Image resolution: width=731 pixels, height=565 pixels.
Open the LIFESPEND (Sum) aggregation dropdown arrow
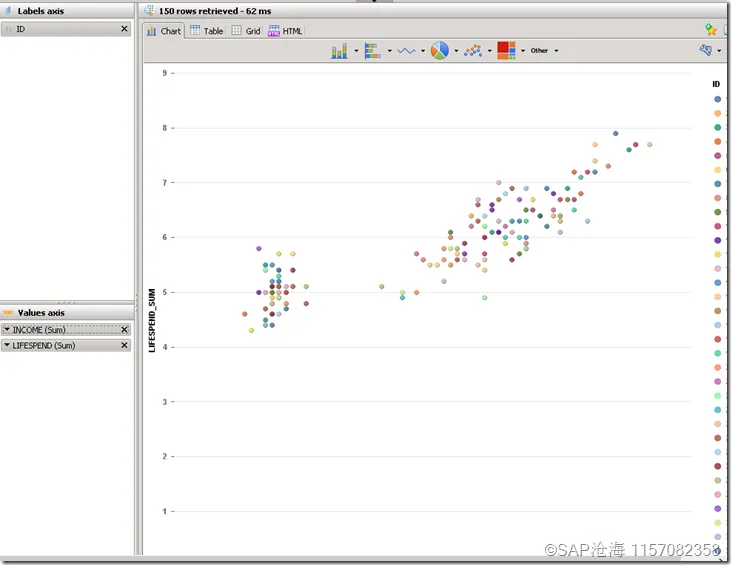click(x=7, y=345)
